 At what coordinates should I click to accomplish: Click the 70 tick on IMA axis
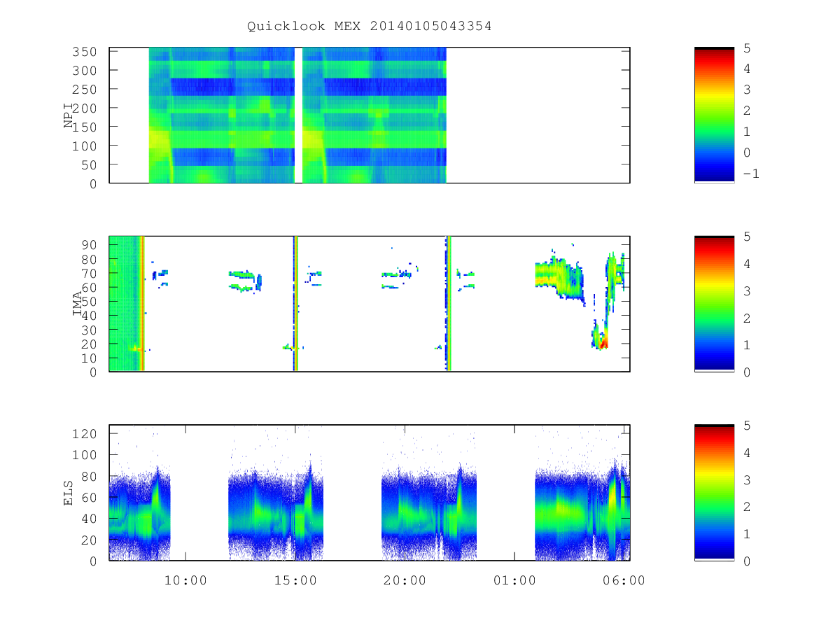90,273
